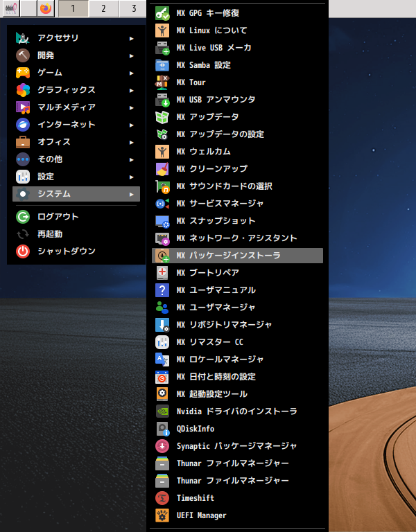Click the MX サウンドカードの選択 icon
Viewport: 416px width, 532px height.
point(162,186)
